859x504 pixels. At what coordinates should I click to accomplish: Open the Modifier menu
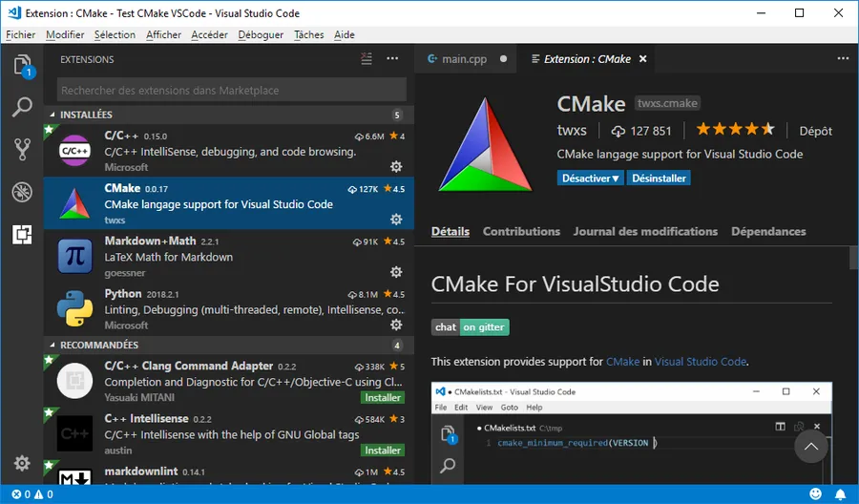click(x=65, y=34)
